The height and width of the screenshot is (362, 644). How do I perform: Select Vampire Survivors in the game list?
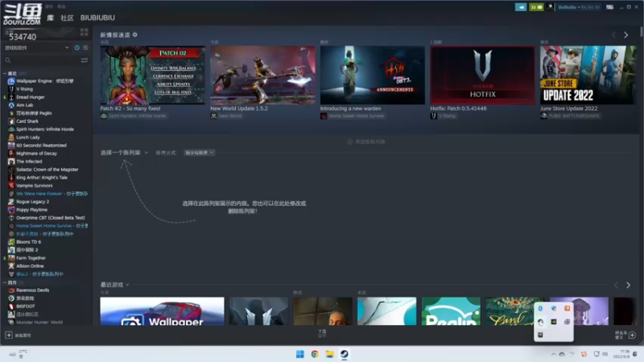[34, 186]
